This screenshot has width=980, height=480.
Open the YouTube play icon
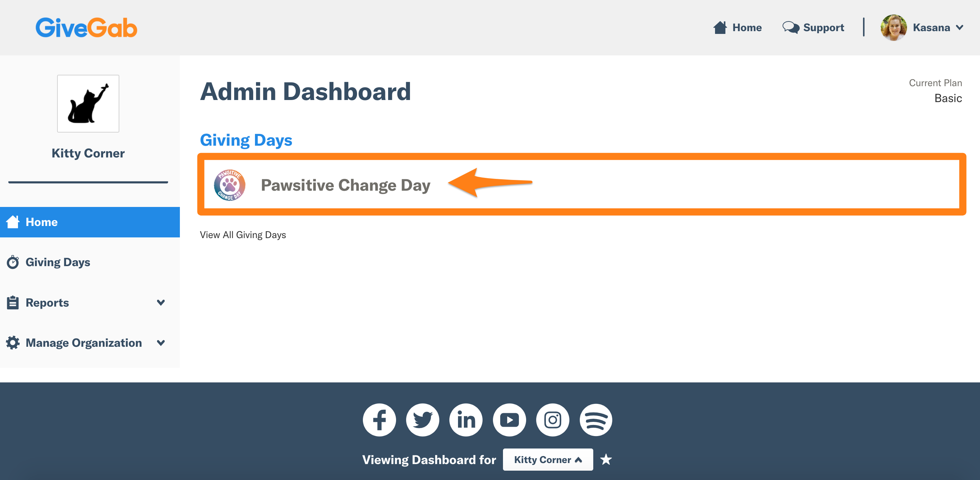pyautogui.click(x=509, y=420)
